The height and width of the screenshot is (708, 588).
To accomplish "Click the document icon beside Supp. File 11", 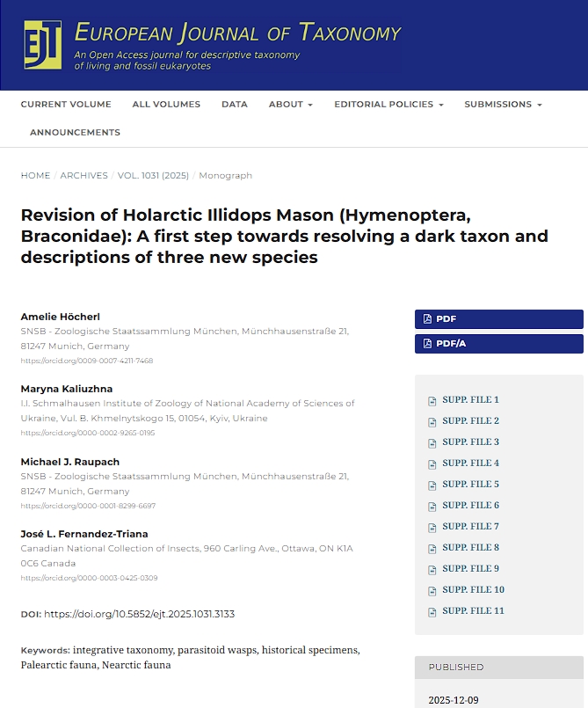I will click(x=432, y=612).
